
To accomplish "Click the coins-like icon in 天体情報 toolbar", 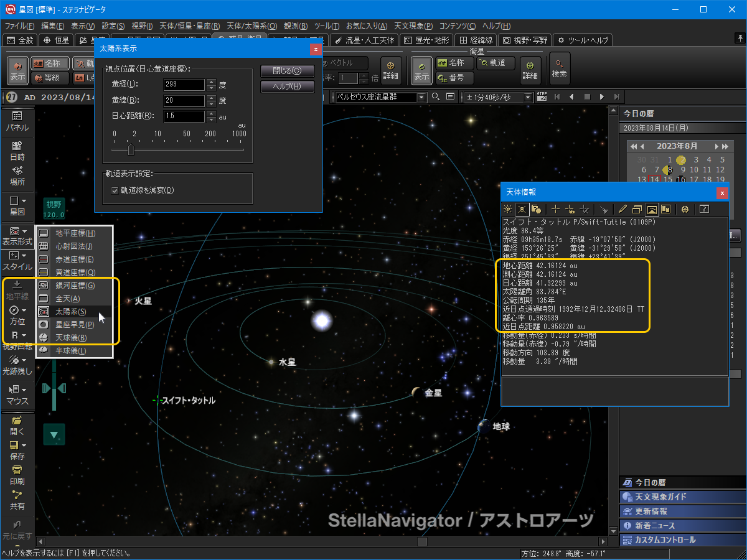I will tap(536, 209).
